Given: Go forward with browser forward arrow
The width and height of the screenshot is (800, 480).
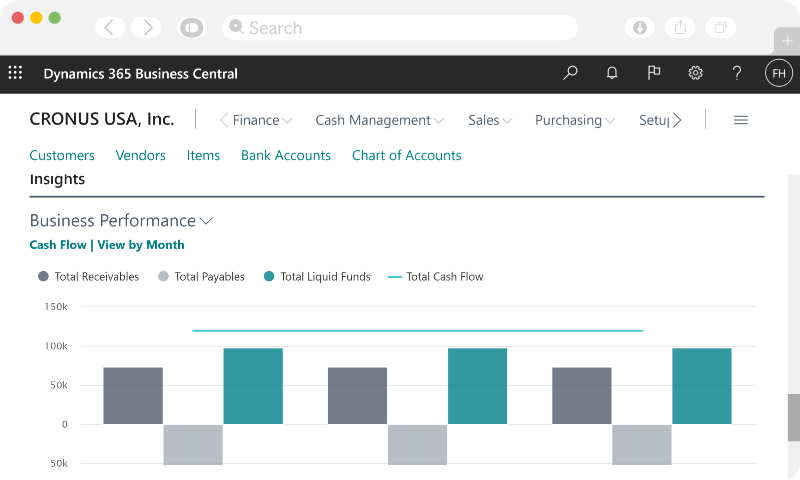Looking at the screenshot, I should [146, 28].
